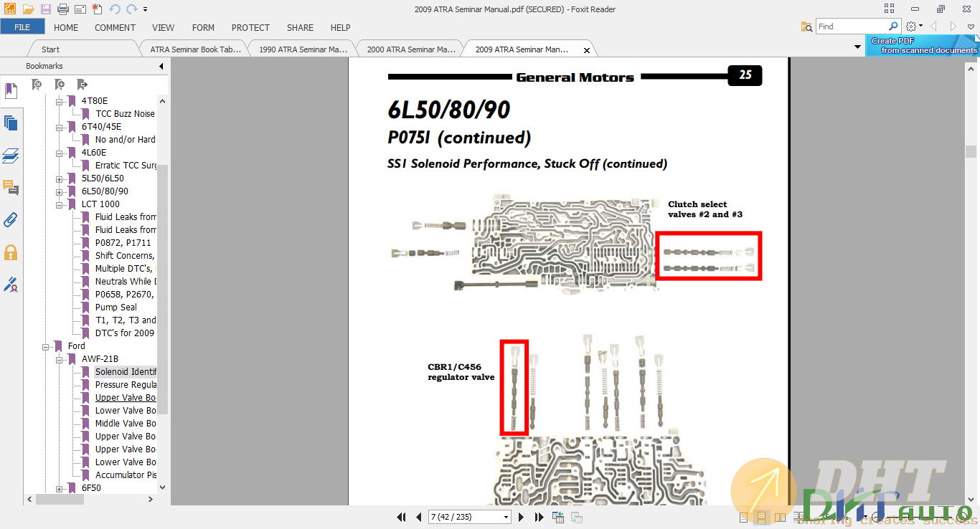980x529 pixels.
Task: Open a file with the Open folder icon
Action: (x=28, y=9)
